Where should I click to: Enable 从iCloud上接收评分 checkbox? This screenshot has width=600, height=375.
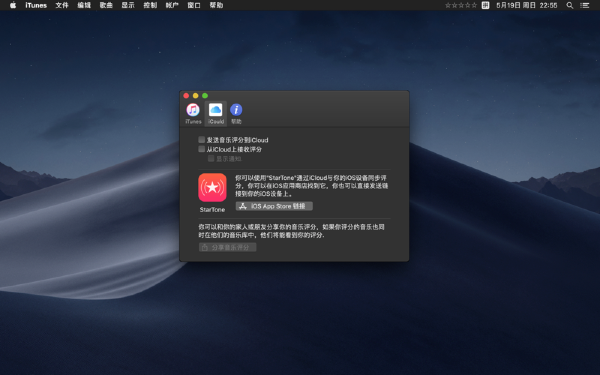tap(202, 149)
